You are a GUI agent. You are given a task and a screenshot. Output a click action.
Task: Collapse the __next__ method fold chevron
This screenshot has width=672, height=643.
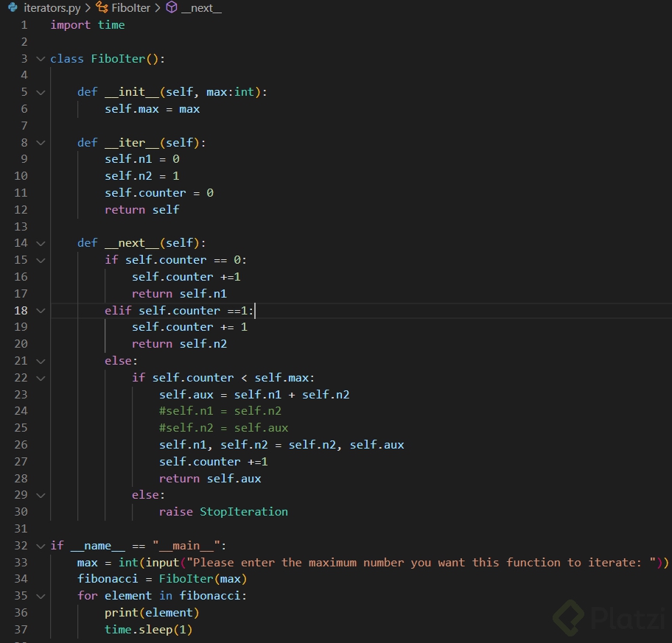pyautogui.click(x=41, y=242)
